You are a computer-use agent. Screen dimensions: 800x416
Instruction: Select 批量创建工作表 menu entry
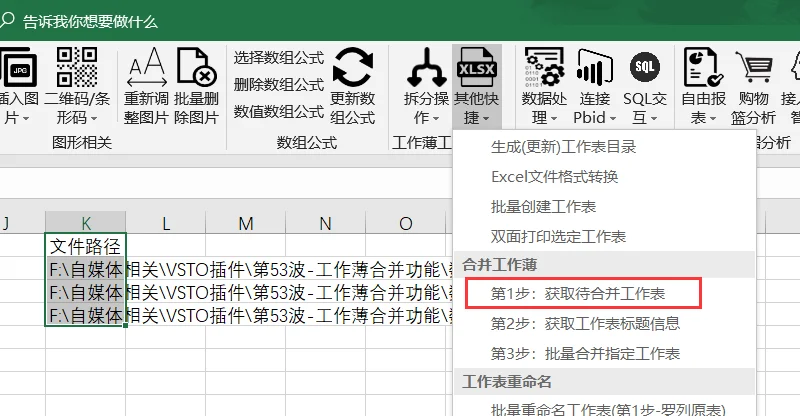[x=604, y=207]
